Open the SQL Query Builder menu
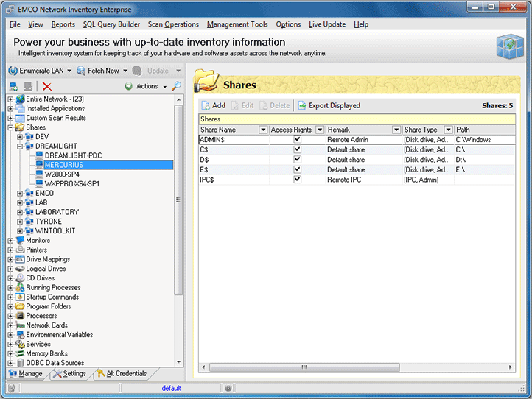532x399 pixels. (x=111, y=24)
